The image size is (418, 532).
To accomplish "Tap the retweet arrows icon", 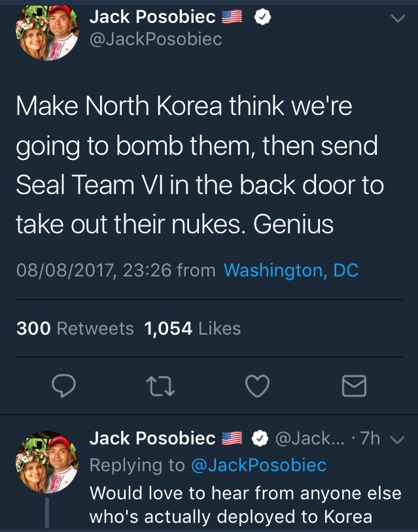I will (160, 387).
